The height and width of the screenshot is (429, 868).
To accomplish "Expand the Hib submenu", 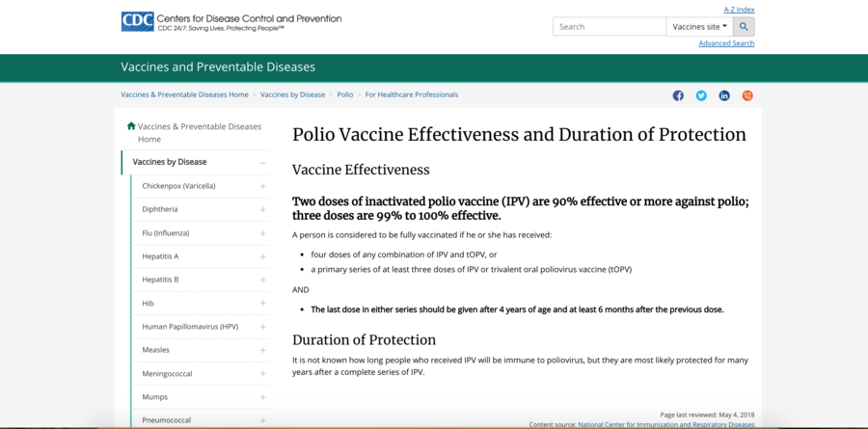I will pyautogui.click(x=263, y=304).
